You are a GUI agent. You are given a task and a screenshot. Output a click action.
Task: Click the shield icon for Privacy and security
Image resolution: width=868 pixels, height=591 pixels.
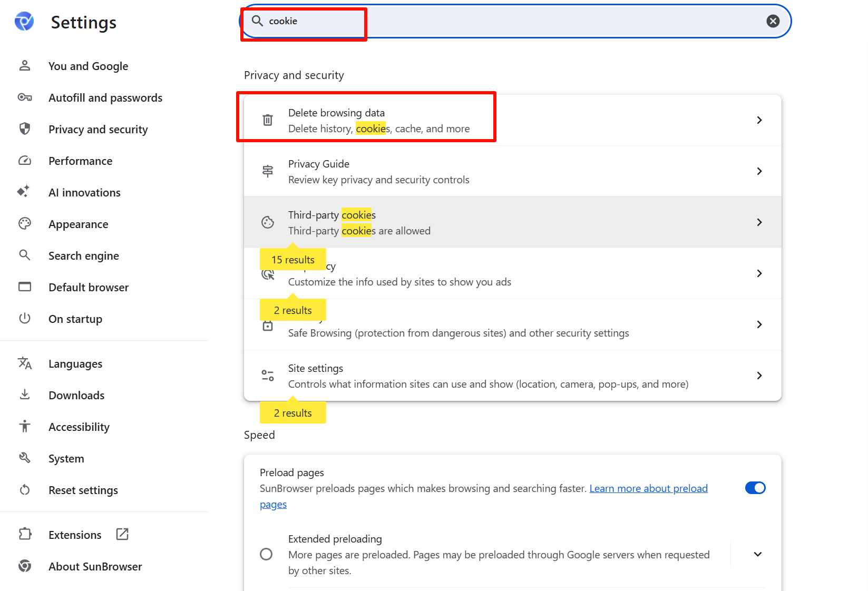25,129
